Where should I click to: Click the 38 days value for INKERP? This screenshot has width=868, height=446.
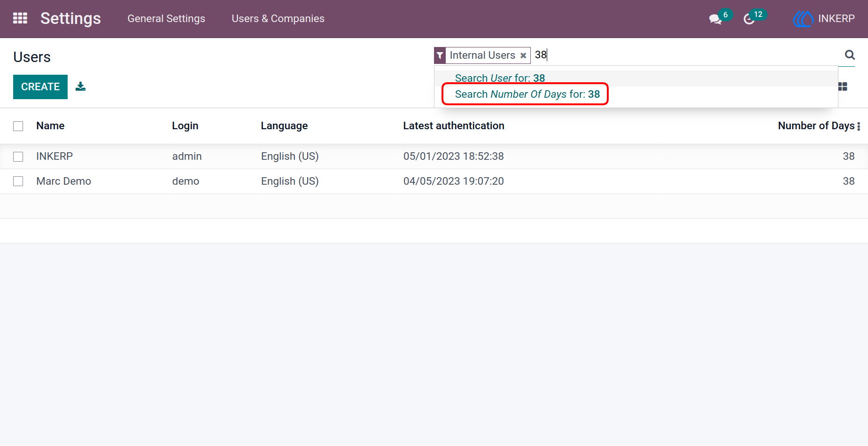[848, 156]
